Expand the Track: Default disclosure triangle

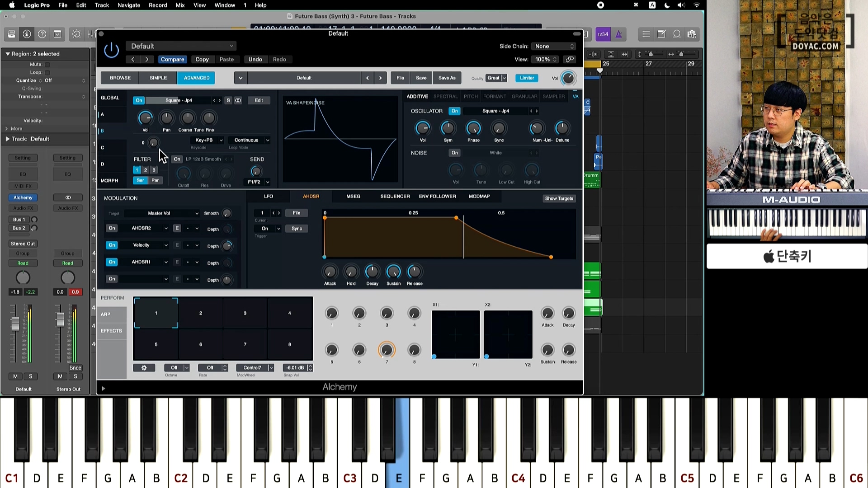coord(8,139)
